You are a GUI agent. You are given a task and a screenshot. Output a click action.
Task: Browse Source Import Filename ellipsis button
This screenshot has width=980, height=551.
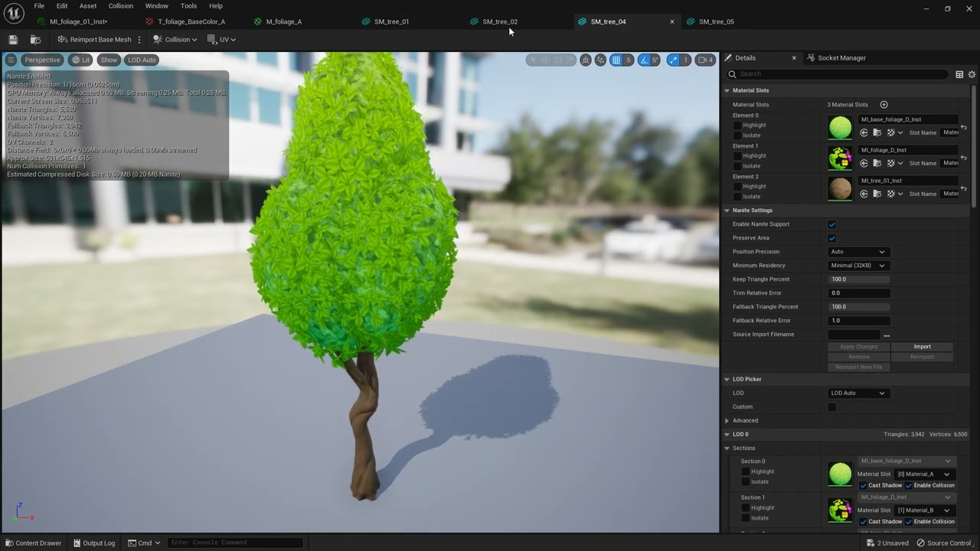(887, 334)
